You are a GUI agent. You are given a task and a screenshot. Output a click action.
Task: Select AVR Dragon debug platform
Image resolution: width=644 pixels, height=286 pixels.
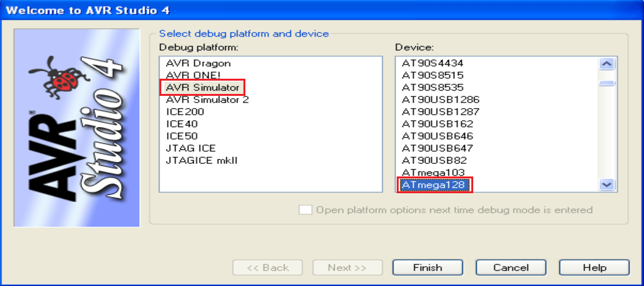[x=198, y=63]
